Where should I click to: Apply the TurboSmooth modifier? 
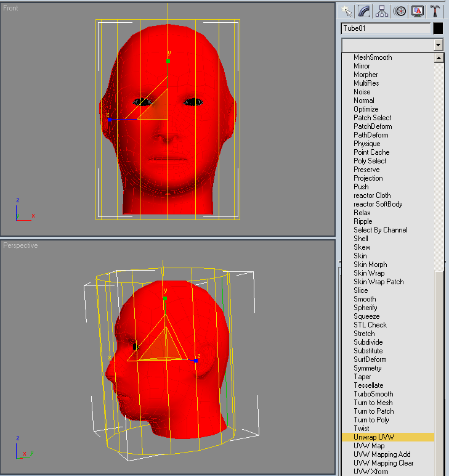pos(373,394)
